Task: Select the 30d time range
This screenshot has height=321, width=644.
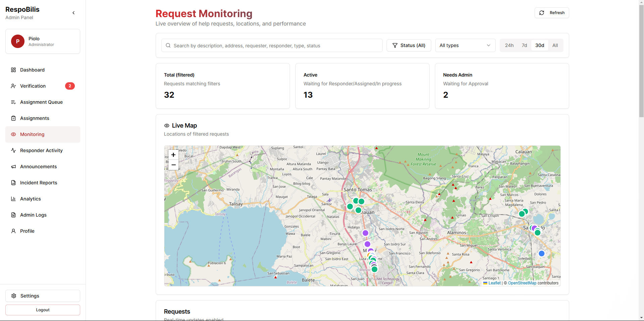Action: pyautogui.click(x=540, y=45)
